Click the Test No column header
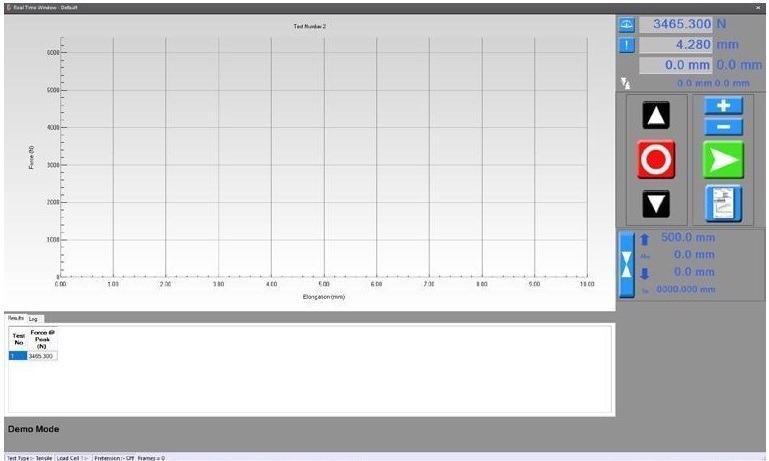The image size is (769, 461). pyautogui.click(x=18, y=339)
